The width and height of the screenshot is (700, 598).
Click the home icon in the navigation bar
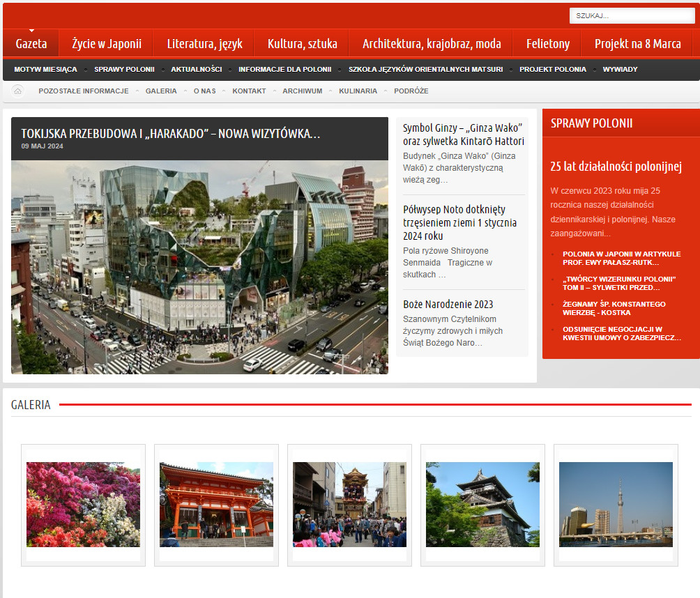[18, 91]
